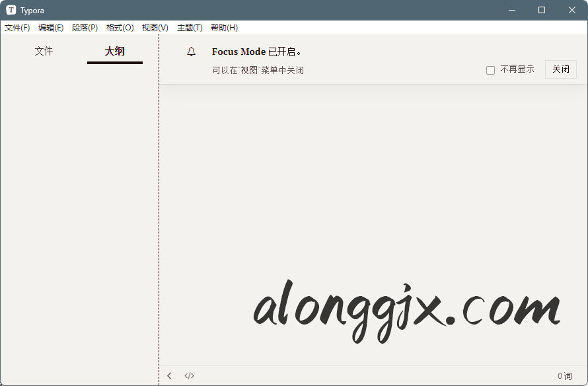Show word count details at 0 词
Viewport: 588px width, 386px height.
tap(564, 376)
